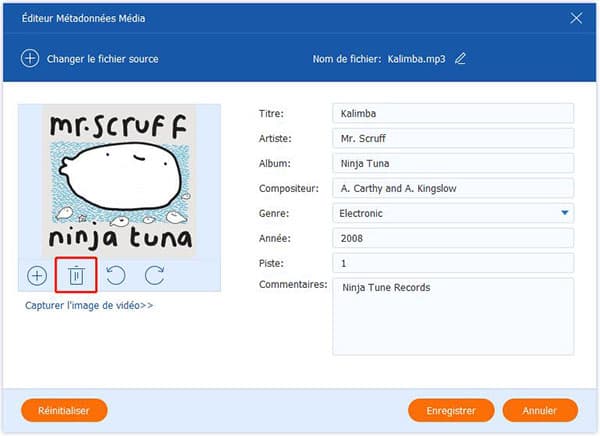Click the Annuler button
The image size is (600, 436).
[x=540, y=410]
